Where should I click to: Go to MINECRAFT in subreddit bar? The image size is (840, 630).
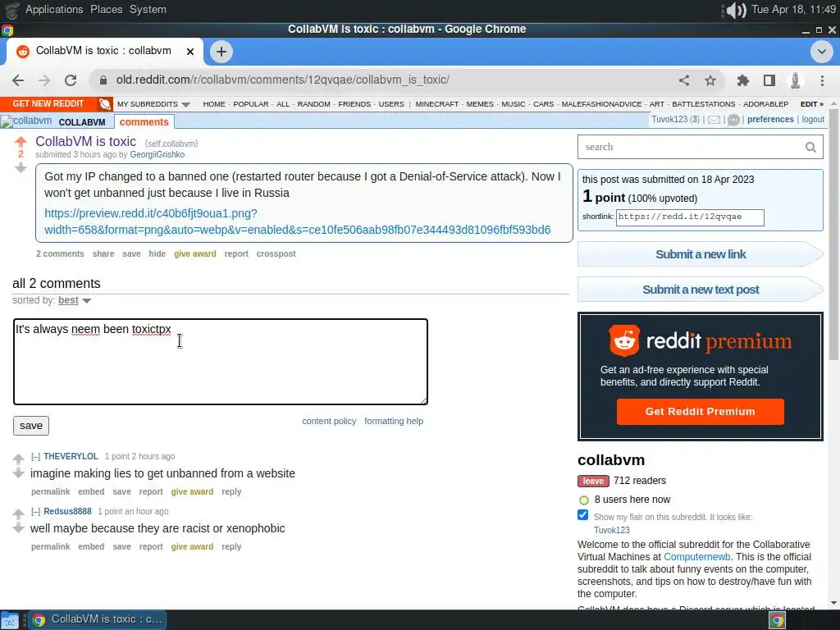tap(437, 104)
